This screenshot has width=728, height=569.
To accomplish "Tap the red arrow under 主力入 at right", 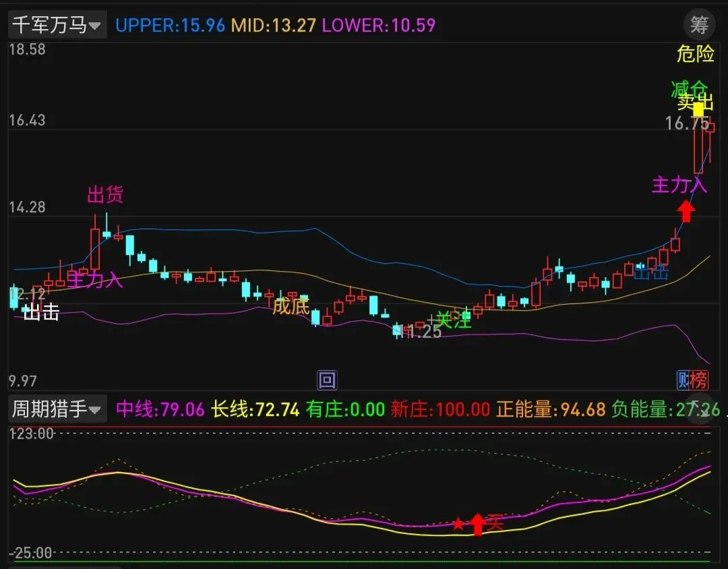I will click(x=686, y=211).
